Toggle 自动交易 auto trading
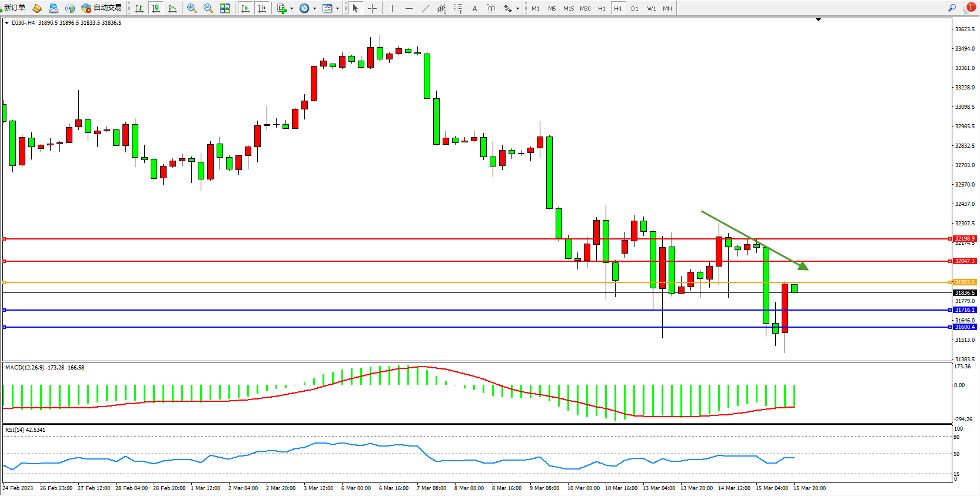The height and width of the screenshot is (496, 980). (102, 8)
